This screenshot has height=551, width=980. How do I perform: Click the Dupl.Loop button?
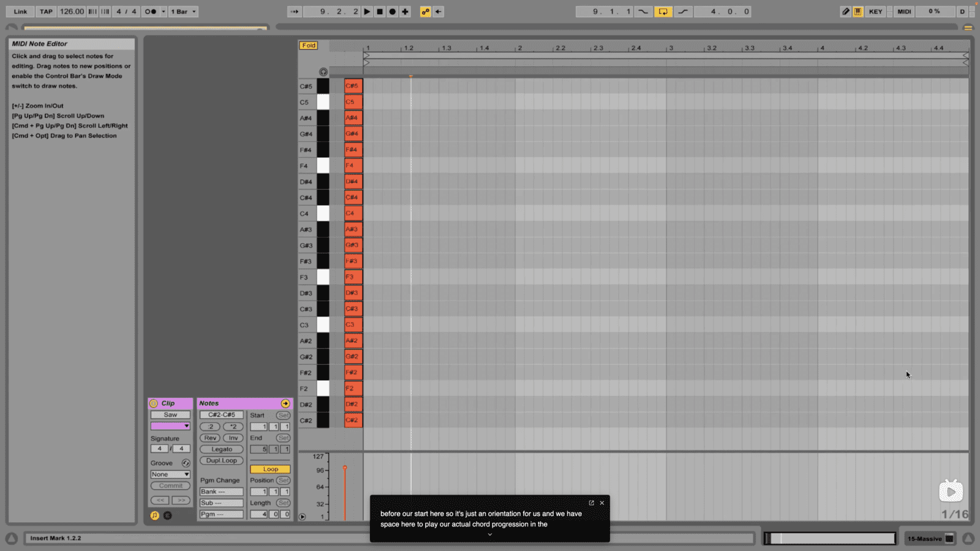(x=222, y=461)
